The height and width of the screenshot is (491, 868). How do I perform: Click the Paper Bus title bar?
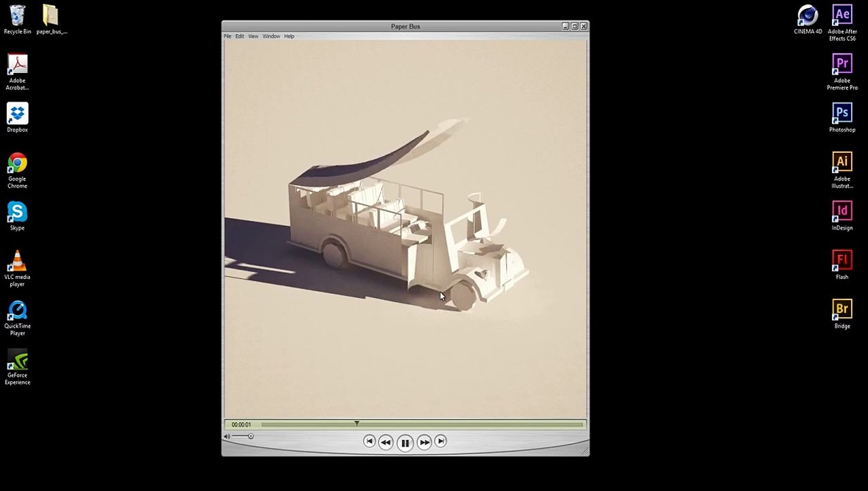pyautogui.click(x=405, y=26)
